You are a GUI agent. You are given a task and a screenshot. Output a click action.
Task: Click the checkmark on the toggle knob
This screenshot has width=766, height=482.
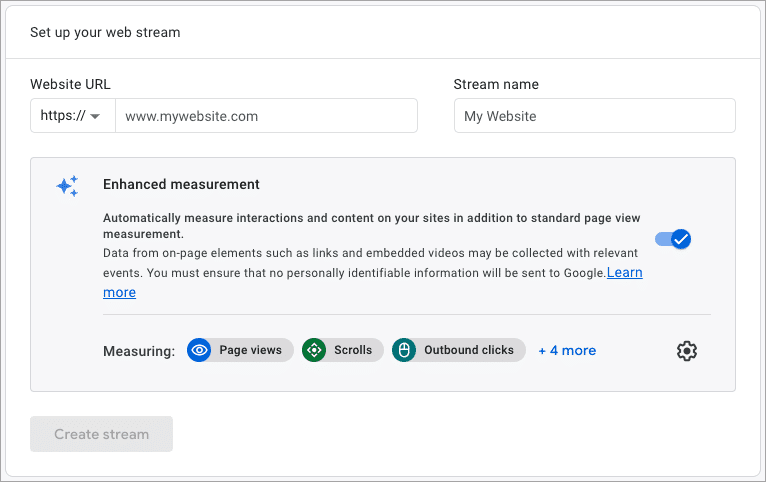(x=681, y=239)
